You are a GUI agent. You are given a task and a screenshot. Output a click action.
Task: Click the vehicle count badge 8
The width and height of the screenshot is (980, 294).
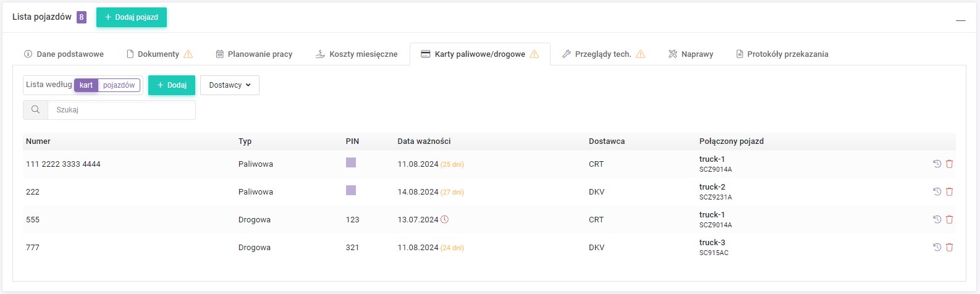82,17
